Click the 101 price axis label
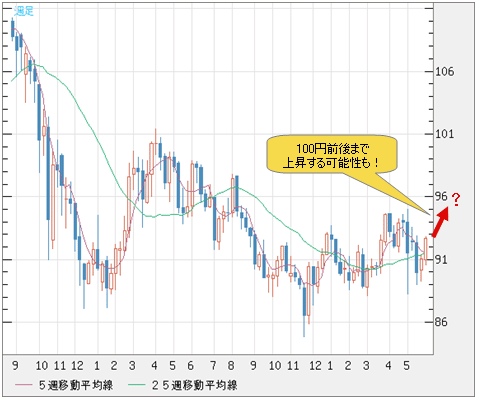 [x=445, y=134]
